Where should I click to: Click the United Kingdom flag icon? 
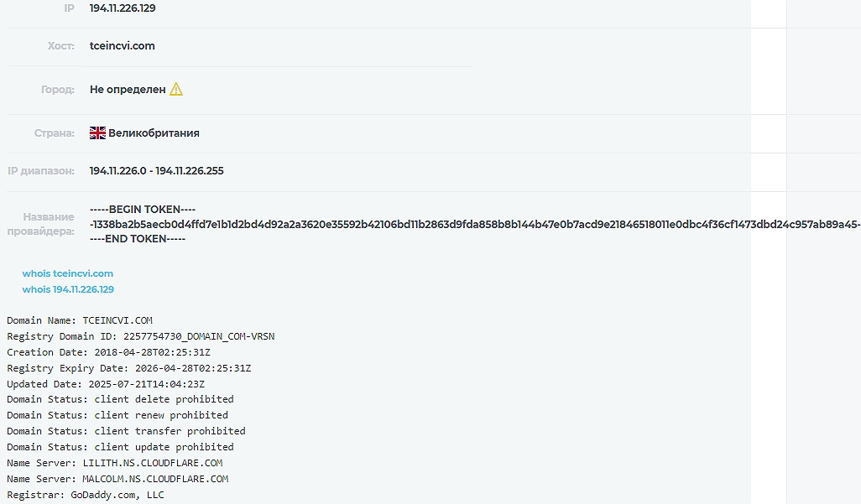tap(97, 132)
